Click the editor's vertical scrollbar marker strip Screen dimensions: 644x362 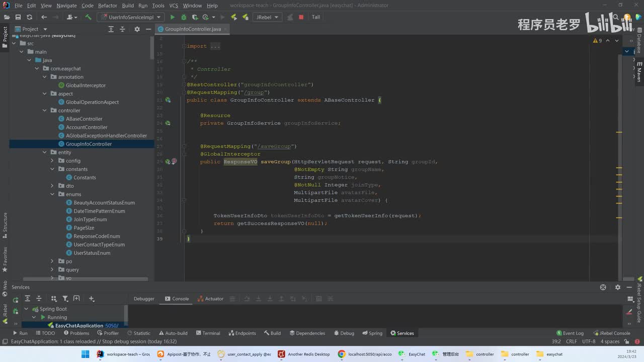click(x=620, y=151)
